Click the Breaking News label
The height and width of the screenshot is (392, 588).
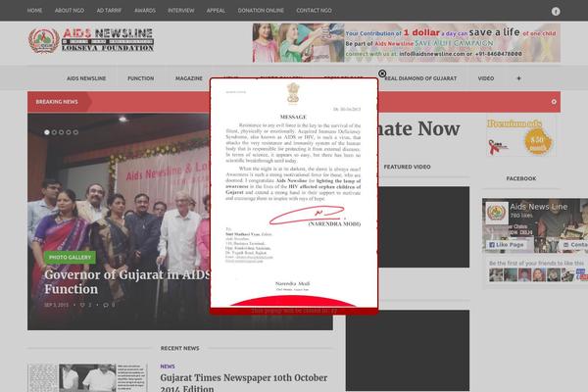click(x=57, y=102)
